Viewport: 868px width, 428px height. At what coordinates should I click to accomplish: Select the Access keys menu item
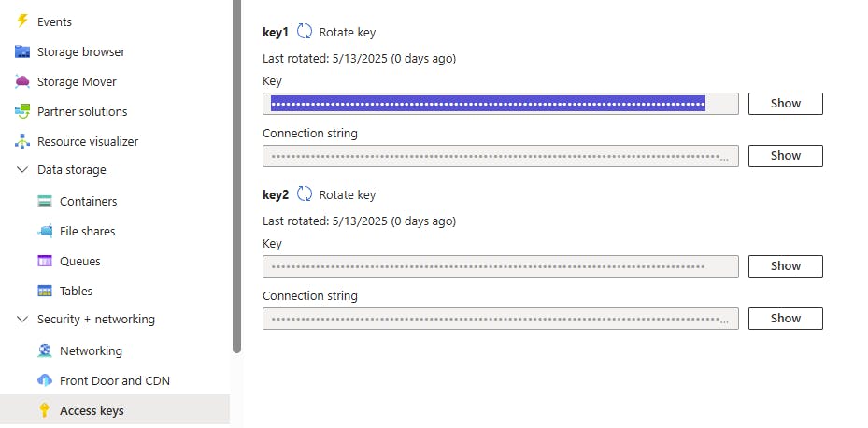[x=92, y=410]
